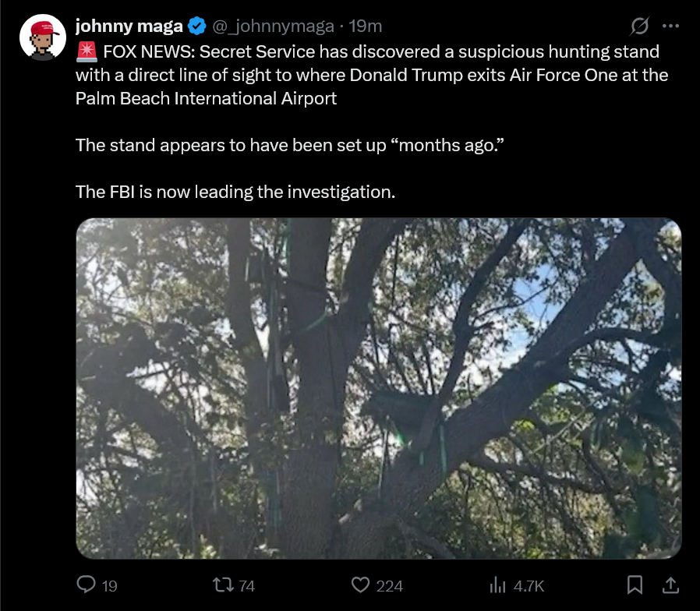Click the blue verified badge
Screen dimensions: 700x611
click(x=197, y=26)
